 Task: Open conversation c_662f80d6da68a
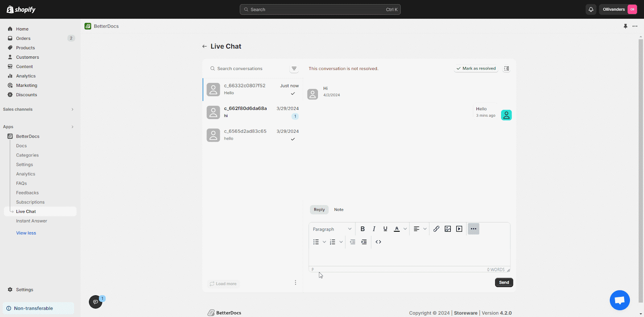(x=253, y=112)
